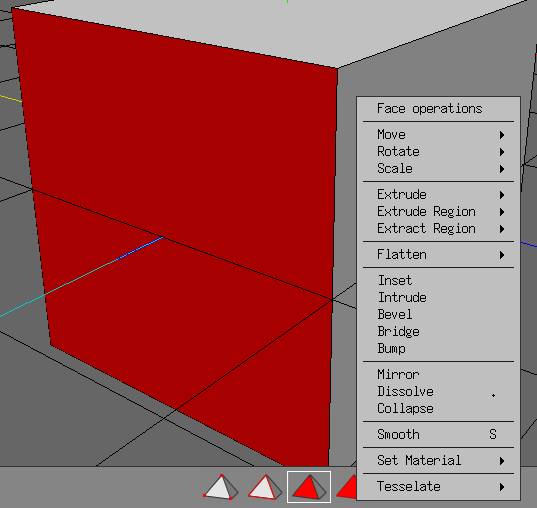
Task: Select the edge selection mode icon
Action: tap(264, 487)
